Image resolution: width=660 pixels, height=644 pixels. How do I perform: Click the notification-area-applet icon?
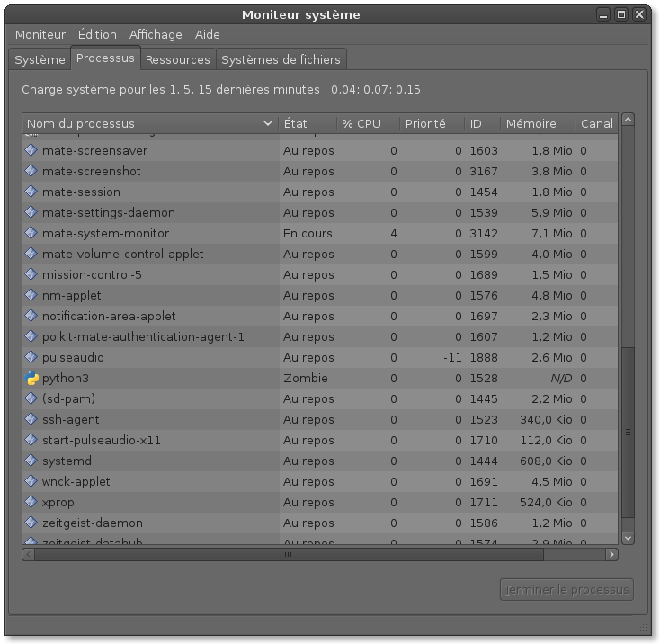point(31,316)
